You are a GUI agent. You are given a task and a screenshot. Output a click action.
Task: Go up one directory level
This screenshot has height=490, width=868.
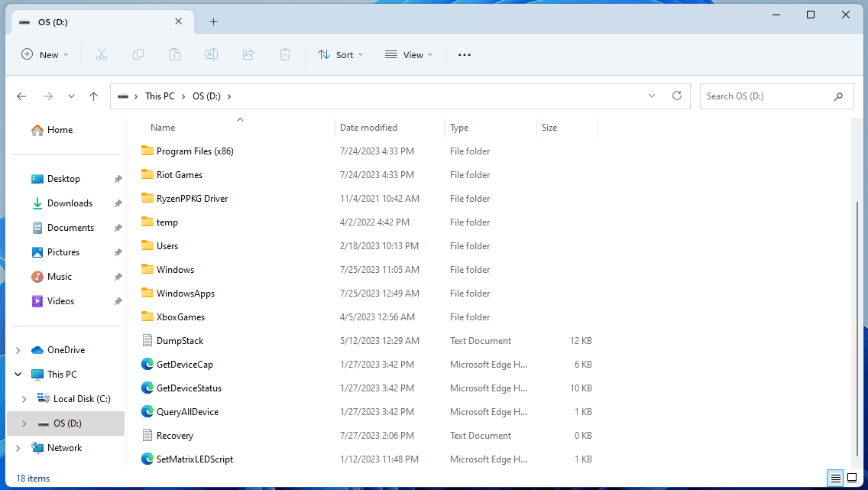[x=93, y=96]
